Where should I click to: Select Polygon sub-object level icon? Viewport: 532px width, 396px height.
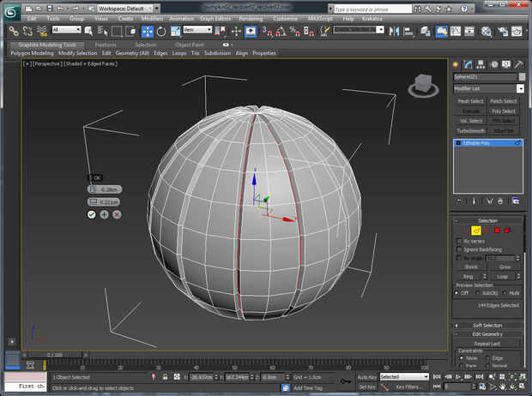496,230
